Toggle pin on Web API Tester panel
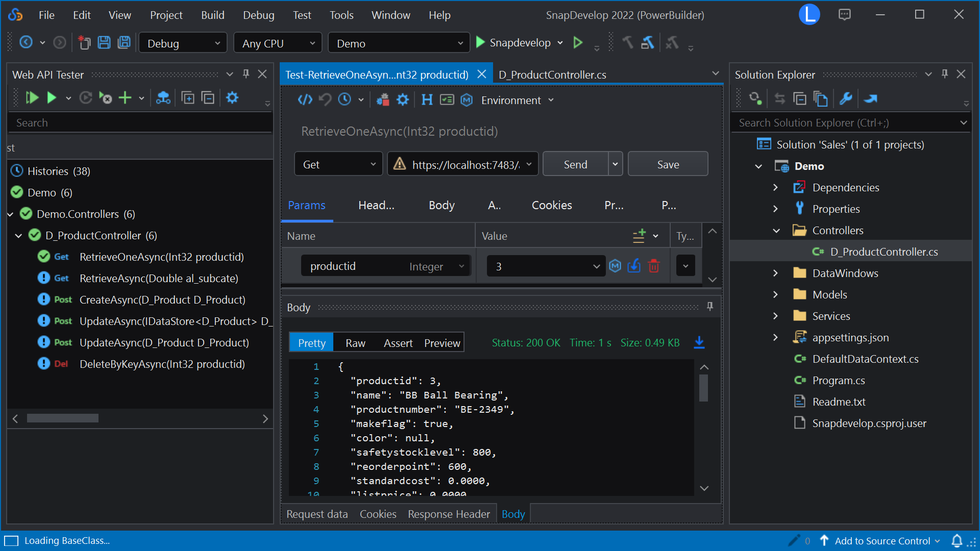This screenshot has height=551, width=980. (x=246, y=74)
